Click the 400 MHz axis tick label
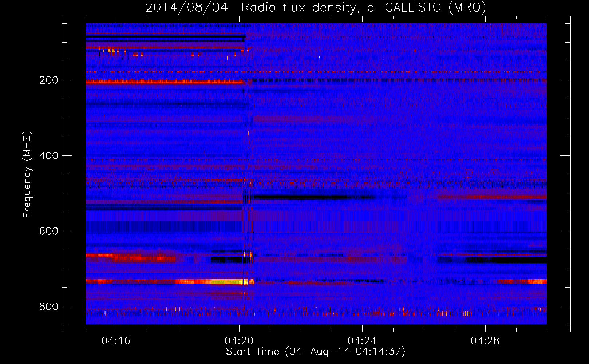Screen dimensions: 589x364 49,156
